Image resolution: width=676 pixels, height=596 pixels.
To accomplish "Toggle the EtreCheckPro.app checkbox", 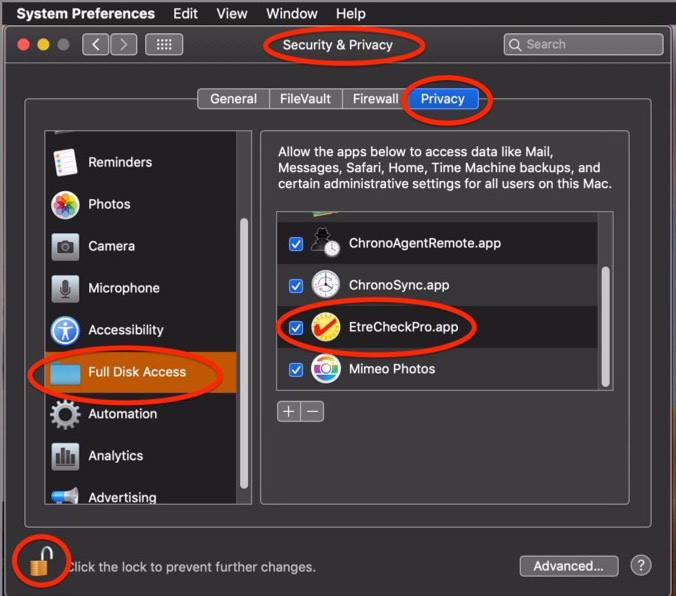I will click(296, 328).
